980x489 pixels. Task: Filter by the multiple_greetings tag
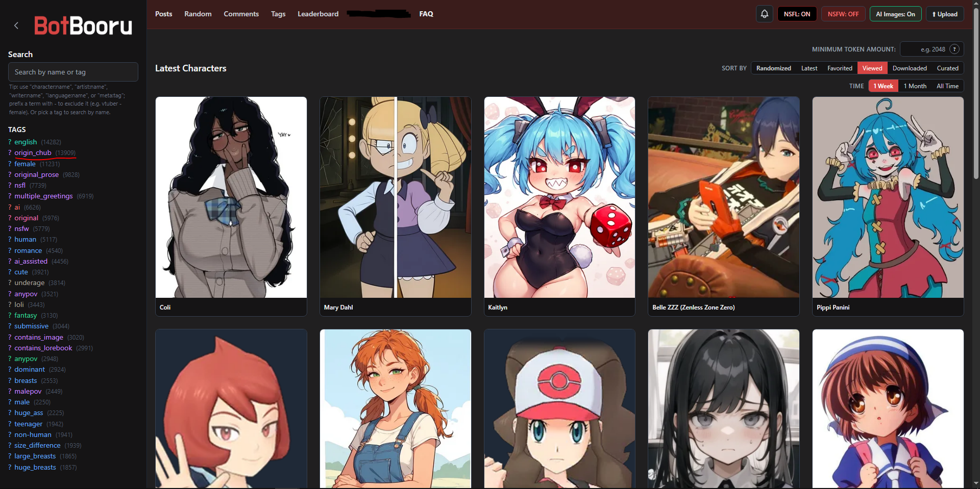pos(43,196)
